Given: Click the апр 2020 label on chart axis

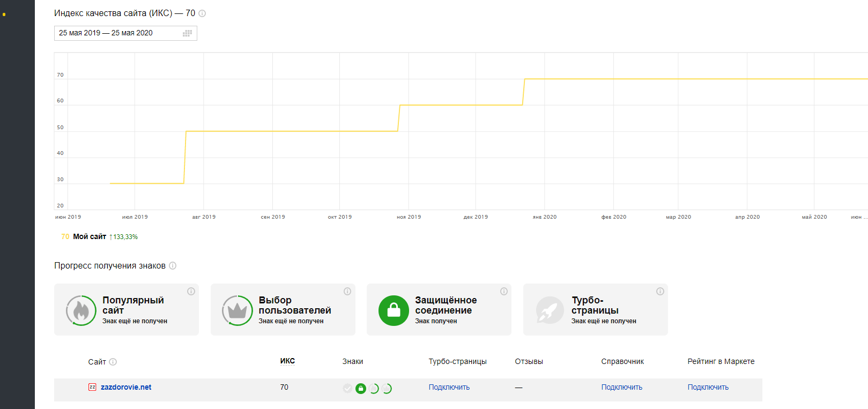Looking at the screenshot, I should point(747,217).
